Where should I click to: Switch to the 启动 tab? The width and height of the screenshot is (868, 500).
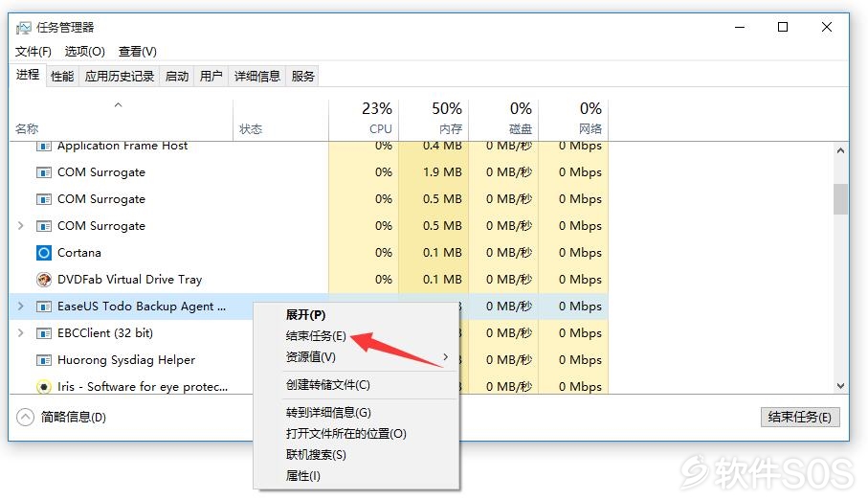(x=177, y=77)
